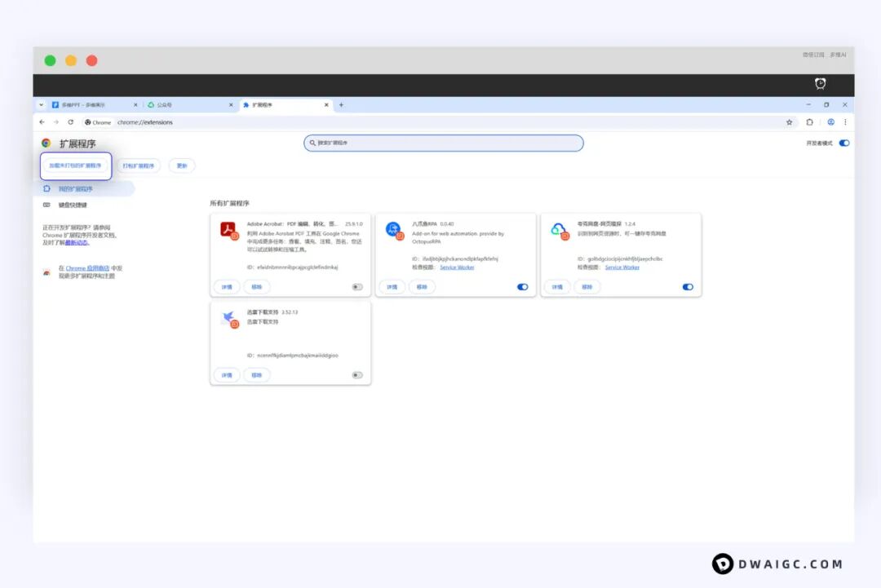
Task: Expand the tab search dropdown arrow
Action: click(42, 105)
